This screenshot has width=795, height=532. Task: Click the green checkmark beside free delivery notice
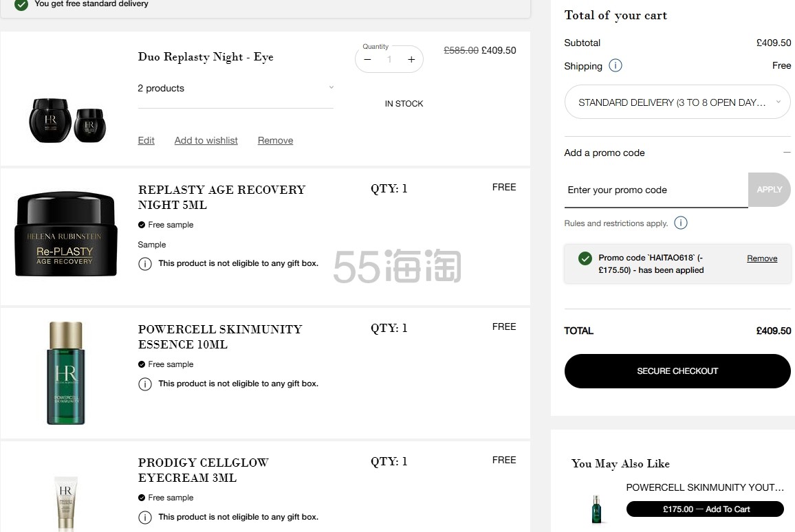[x=21, y=5]
